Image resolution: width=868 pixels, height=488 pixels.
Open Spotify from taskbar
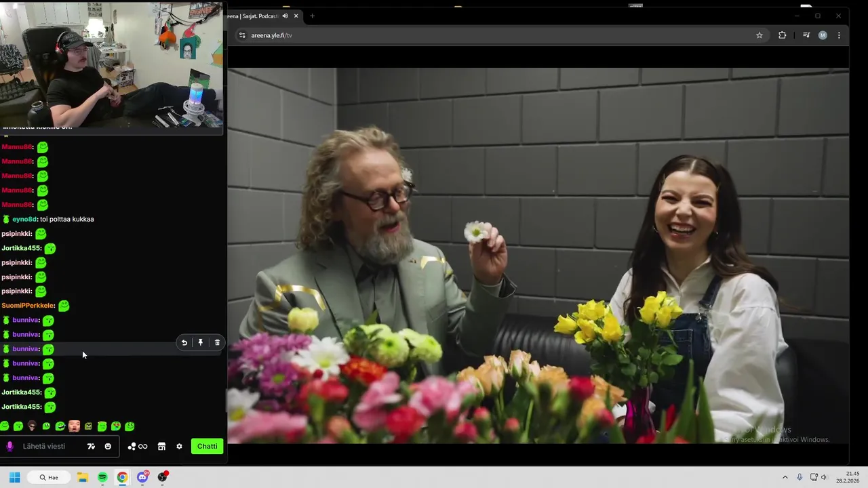pyautogui.click(x=102, y=477)
